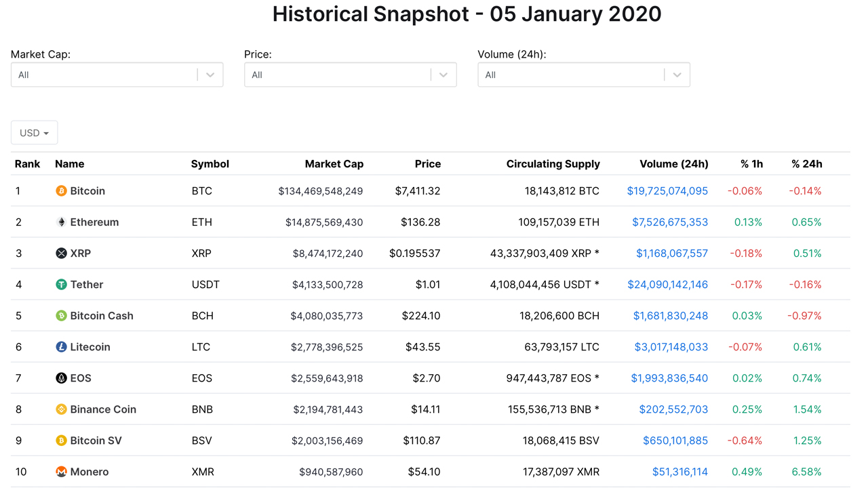Click Monero volume $51,316,114 link
The height and width of the screenshot is (488, 868).
click(x=680, y=472)
